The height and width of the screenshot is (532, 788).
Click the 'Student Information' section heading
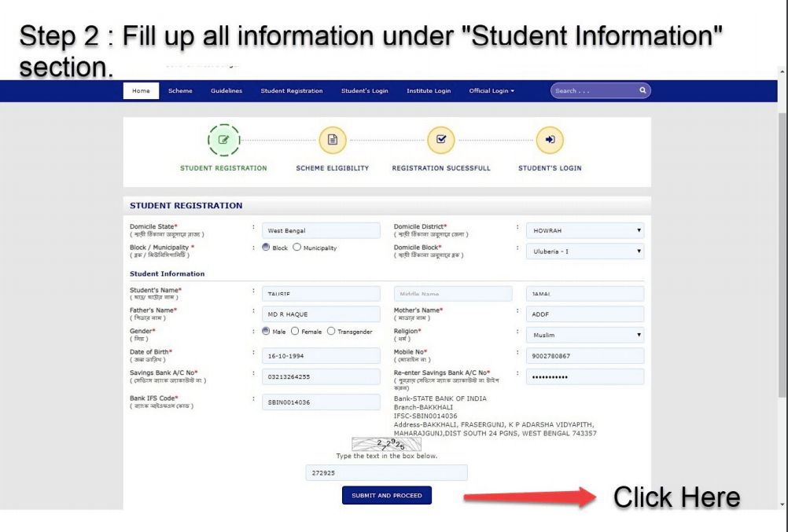coord(167,273)
